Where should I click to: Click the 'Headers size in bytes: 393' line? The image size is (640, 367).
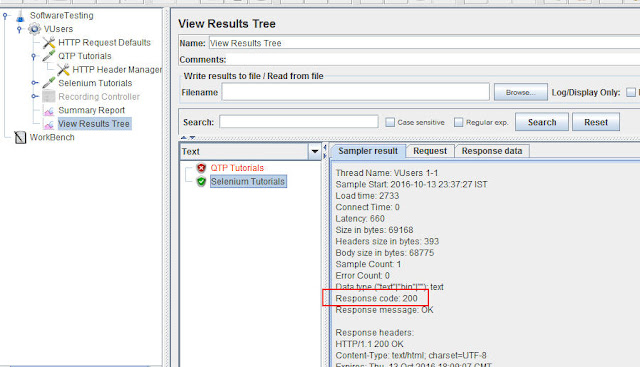click(387, 241)
